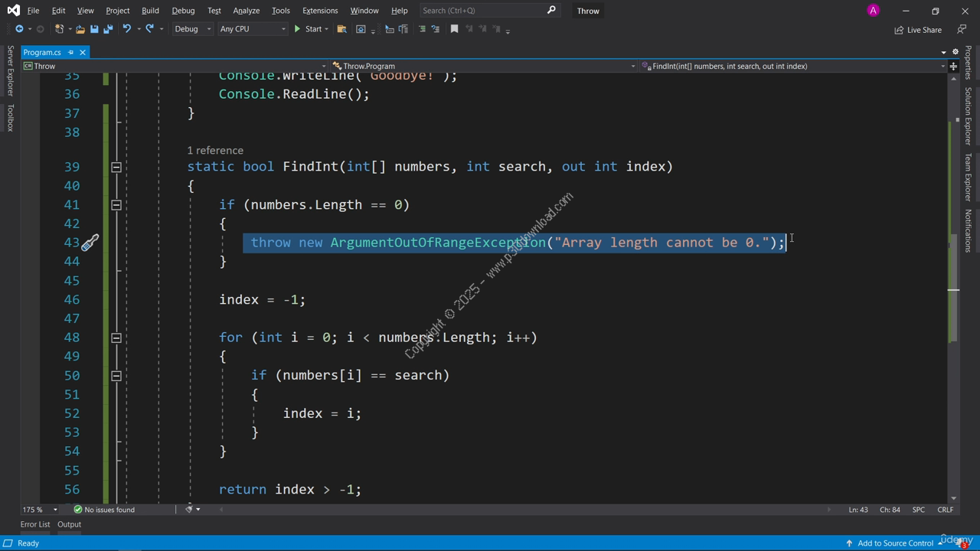Viewport: 980px width, 551px height.
Task: Click the split editor icon above the scrollbar
Action: click(953, 66)
